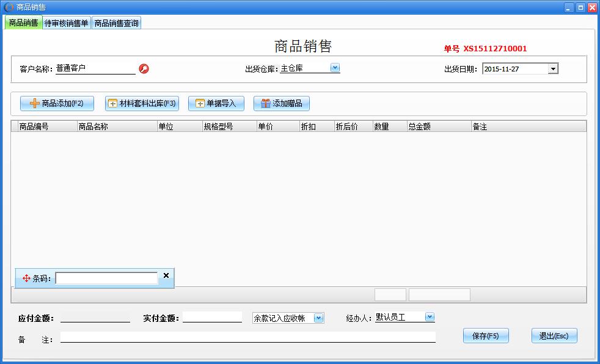600x364 pixels.
Task: Click the 实付金额 amount field
Action: pos(213,317)
